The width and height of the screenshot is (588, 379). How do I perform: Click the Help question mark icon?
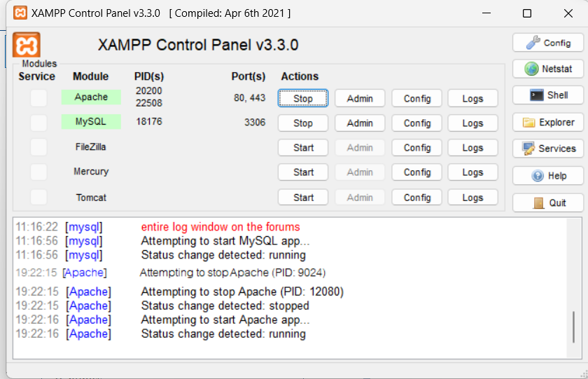(x=547, y=176)
